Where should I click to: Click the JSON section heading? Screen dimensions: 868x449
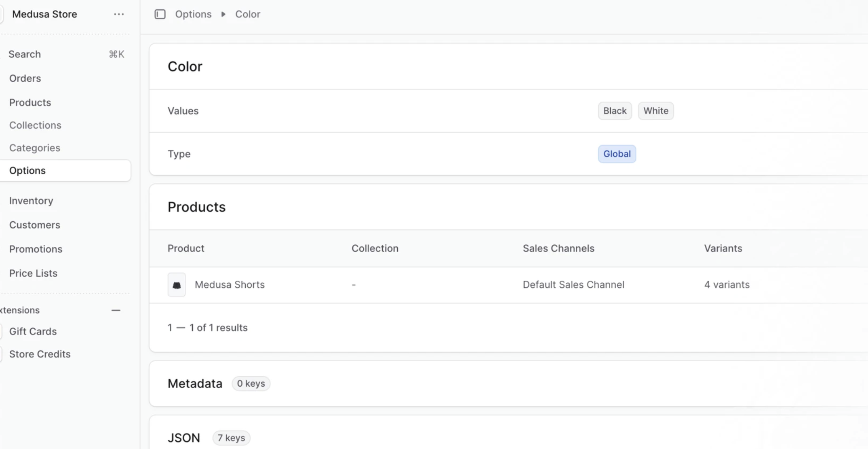(184, 438)
